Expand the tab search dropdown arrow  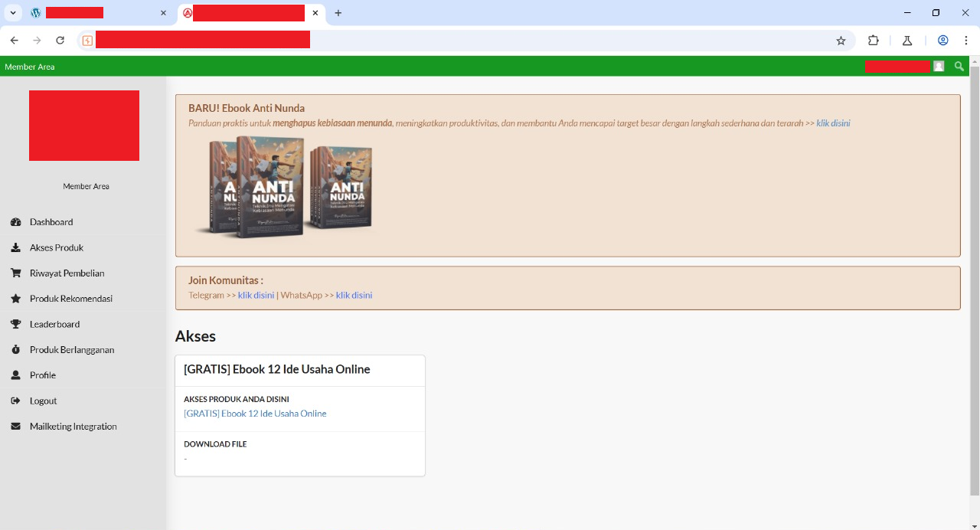13,13
